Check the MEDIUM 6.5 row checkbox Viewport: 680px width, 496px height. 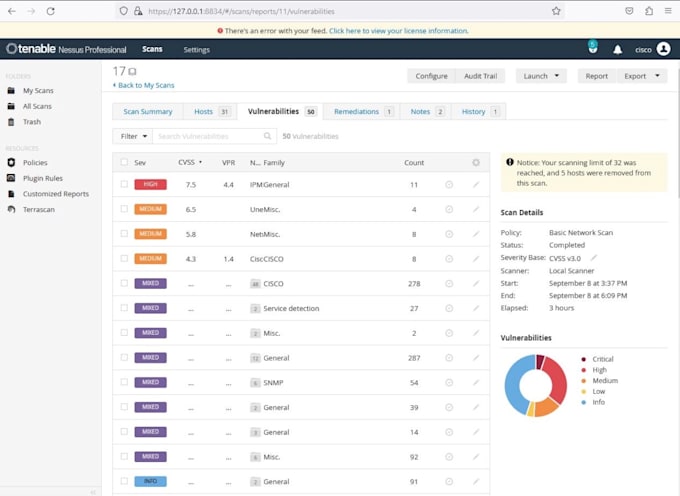click(x=124, y=209)
